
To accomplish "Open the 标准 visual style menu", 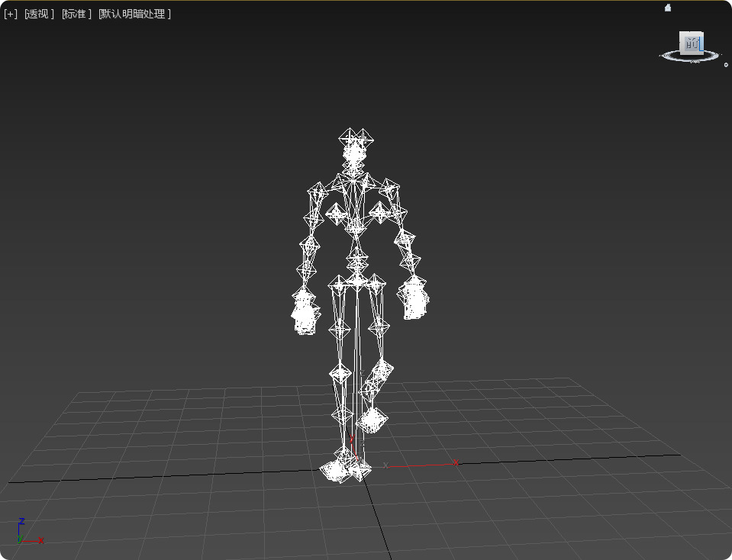I will coord(76,14).
